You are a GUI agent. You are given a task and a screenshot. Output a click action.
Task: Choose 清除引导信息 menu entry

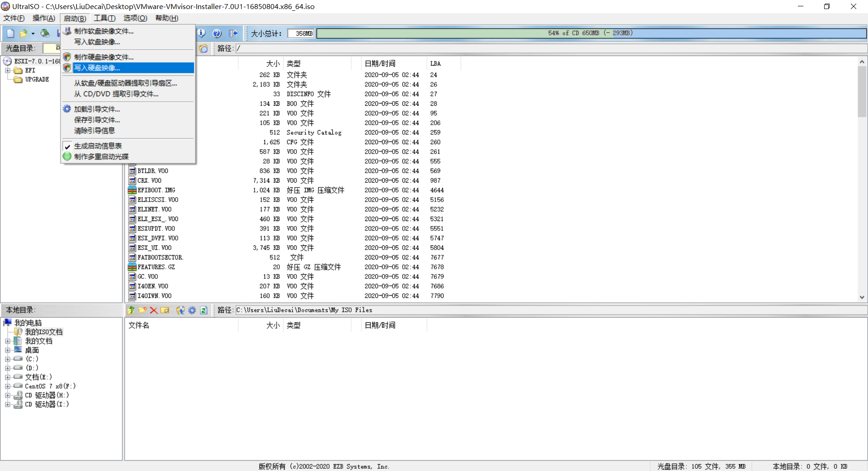(128, 131)
